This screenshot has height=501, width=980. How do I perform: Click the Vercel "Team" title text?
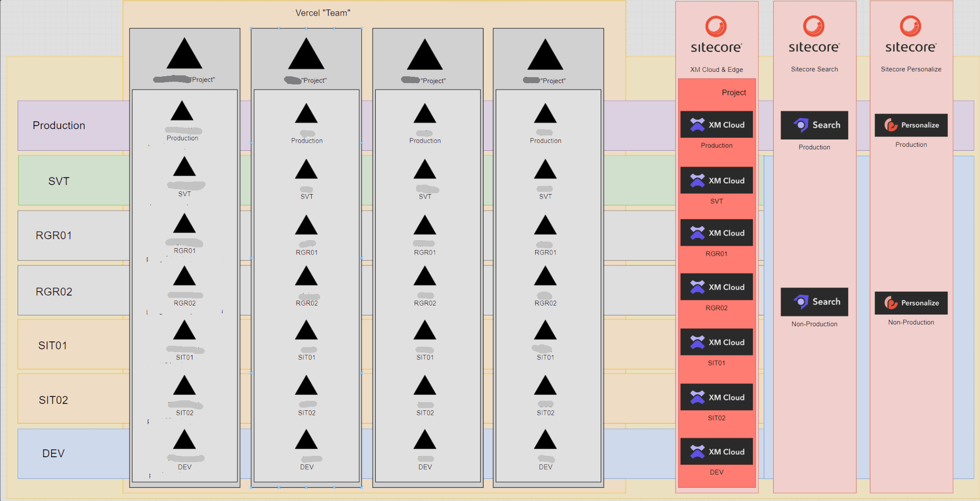coord(322,13)
